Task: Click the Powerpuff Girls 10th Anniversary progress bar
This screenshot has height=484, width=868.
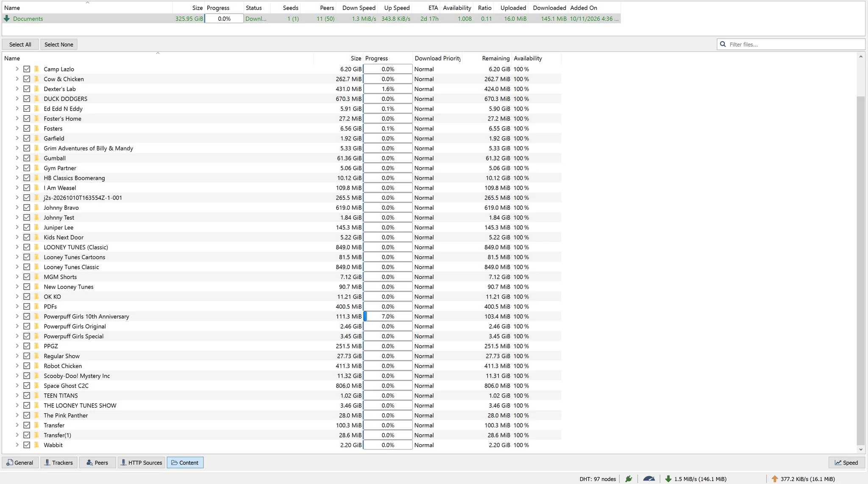Action: pos(388,316)
